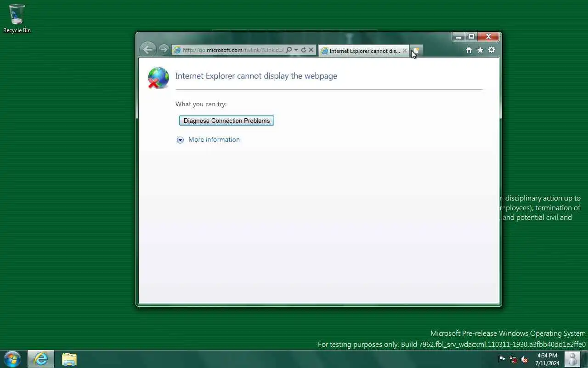The image size is (588, 368).
Task: Click the Internet Explorer taskbar icon
Action: (x=41, y=359)
